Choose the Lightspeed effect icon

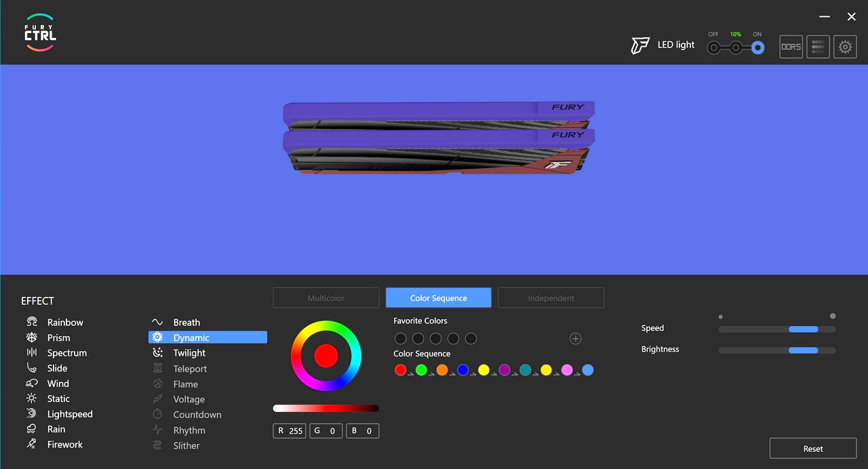tap(31, 413)
